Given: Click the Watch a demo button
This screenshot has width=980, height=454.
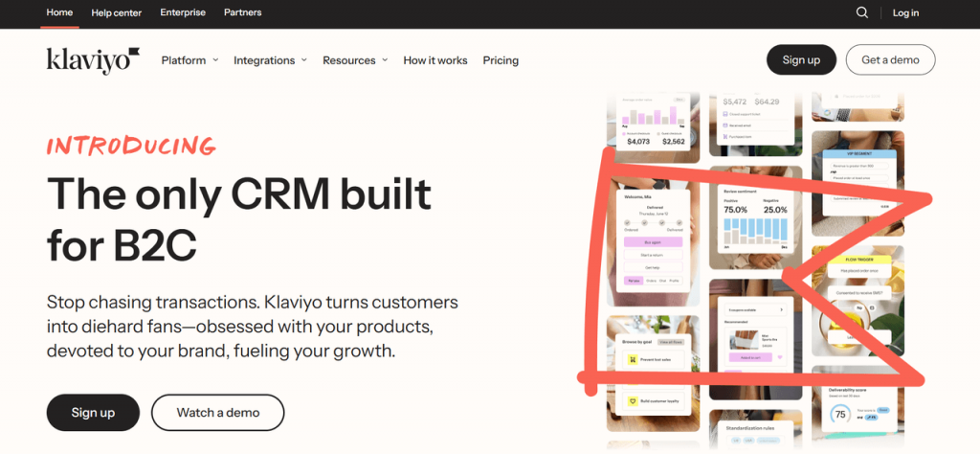Looking at the screenshot, I should (217, 413).
